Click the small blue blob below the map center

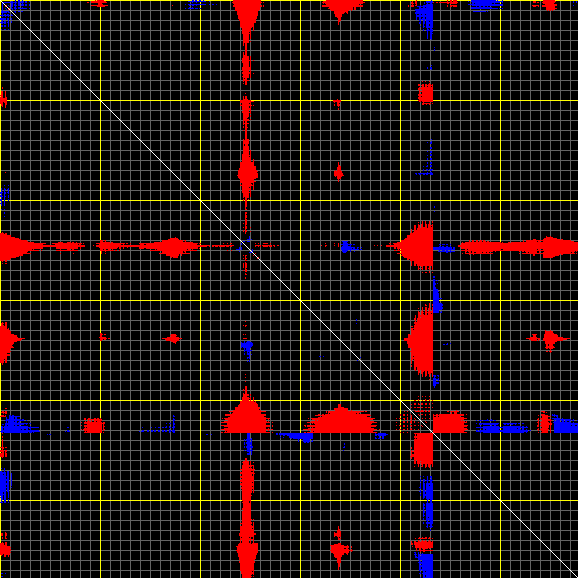[x=247, y=348]
